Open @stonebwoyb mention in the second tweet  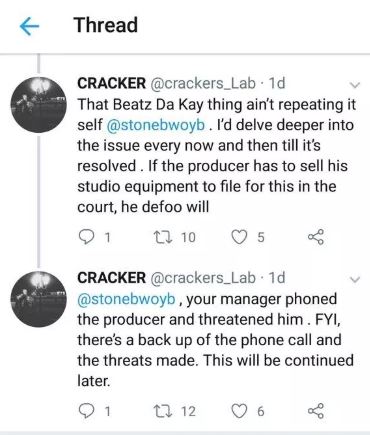[126, 299]
